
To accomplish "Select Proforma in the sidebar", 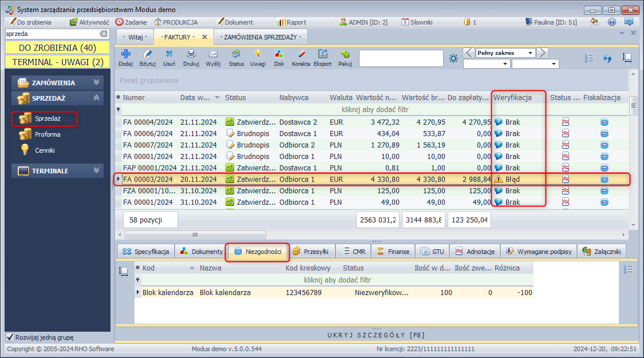I will point(48,134).
